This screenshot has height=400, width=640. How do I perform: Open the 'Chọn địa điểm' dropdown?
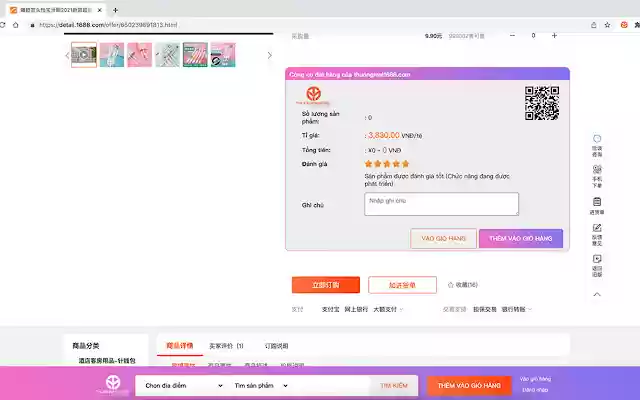pyautogui.click(x=184, y=386)
